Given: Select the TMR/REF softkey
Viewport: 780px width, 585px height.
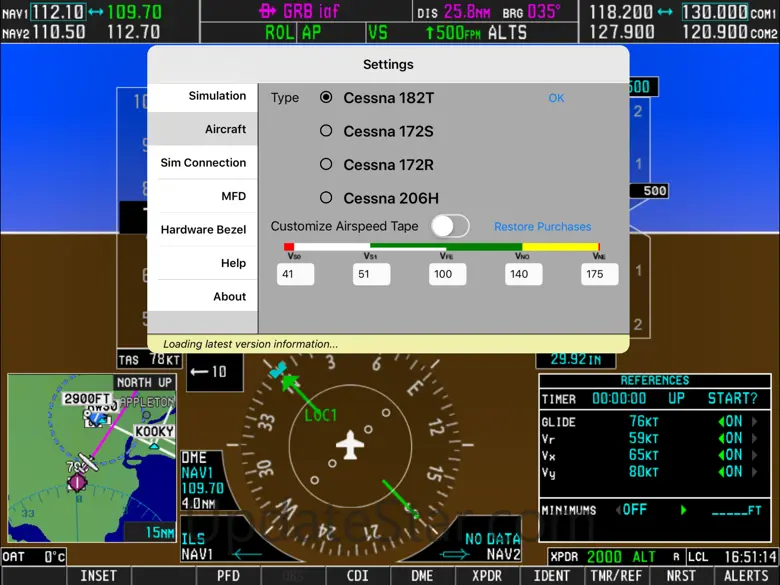Looking at the screenshot, I should pos(616,576).
